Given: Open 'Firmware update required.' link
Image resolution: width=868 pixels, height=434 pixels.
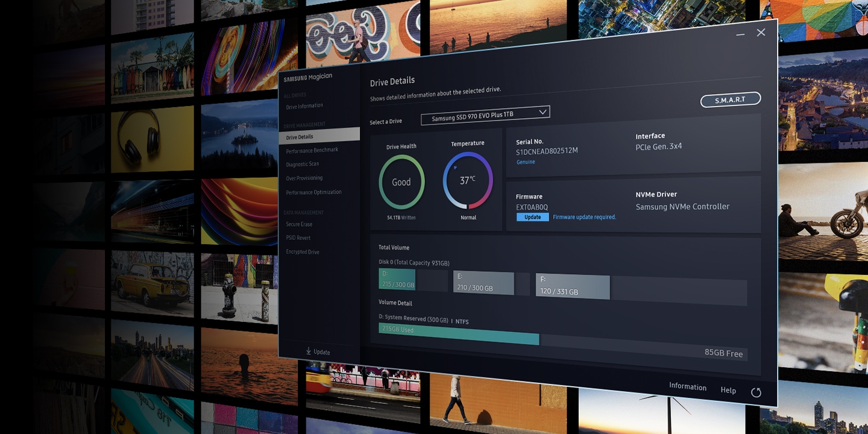Looking at the screenshot, I should tap(585, 217).
